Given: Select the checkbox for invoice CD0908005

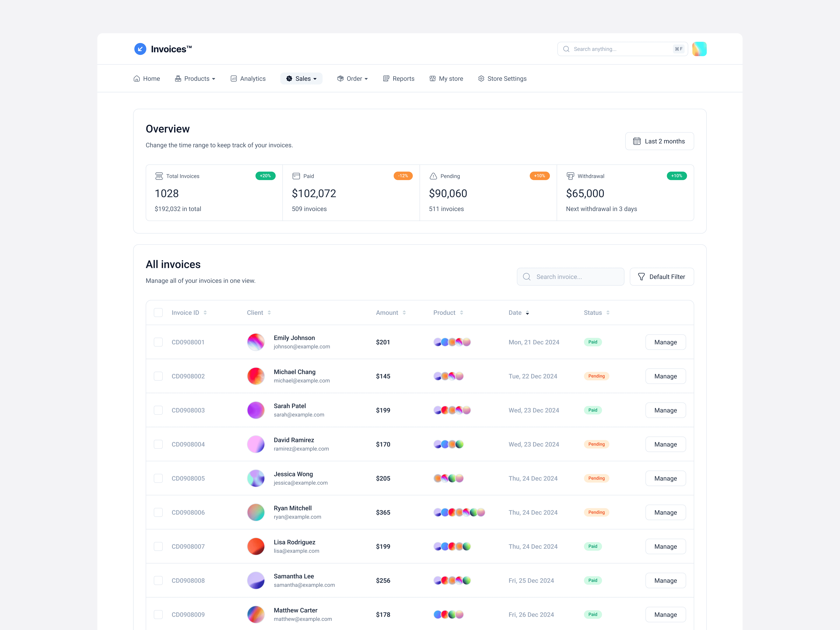Looking at the screenshot, I should pos(158,478).
